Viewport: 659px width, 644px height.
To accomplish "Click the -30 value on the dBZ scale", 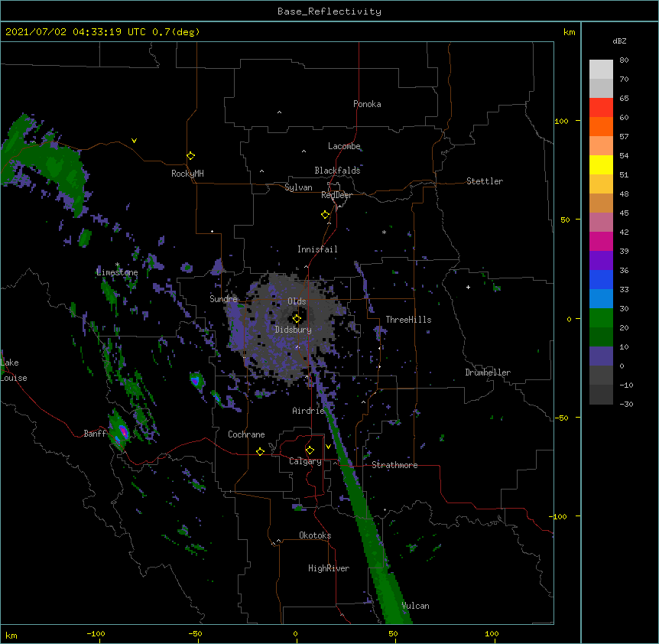I will [626, 404].
